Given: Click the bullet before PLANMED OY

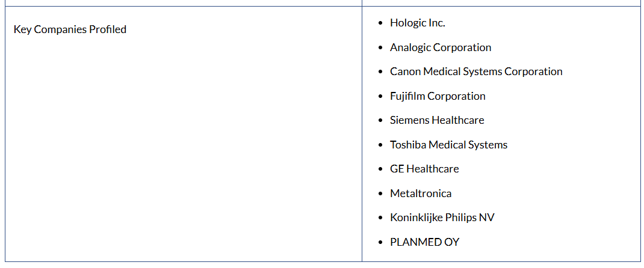Looking at the screenshot, I should pos(380,243).
